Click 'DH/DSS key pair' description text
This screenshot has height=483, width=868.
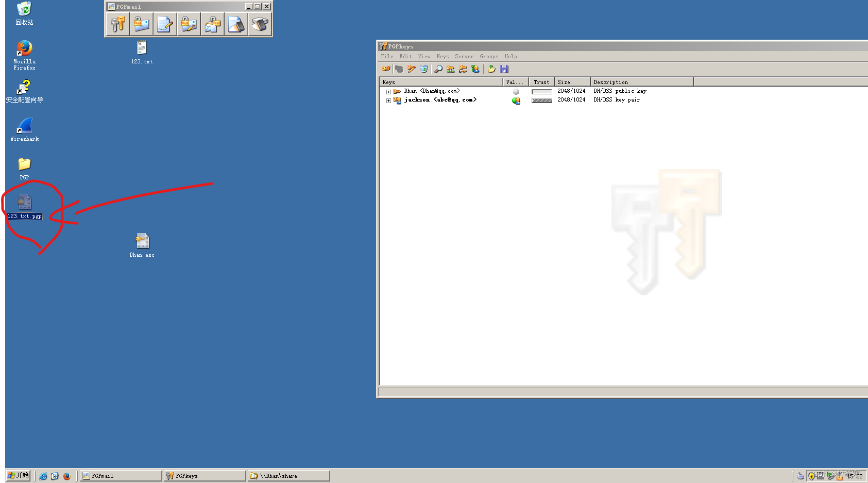click(617, 100)
